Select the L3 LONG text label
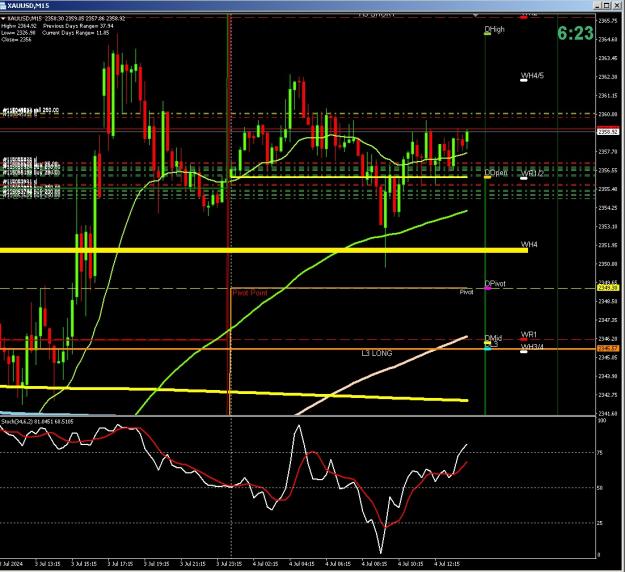Image resolution: width=625 pixels, height=572 pixels. (x=377, y=353)
